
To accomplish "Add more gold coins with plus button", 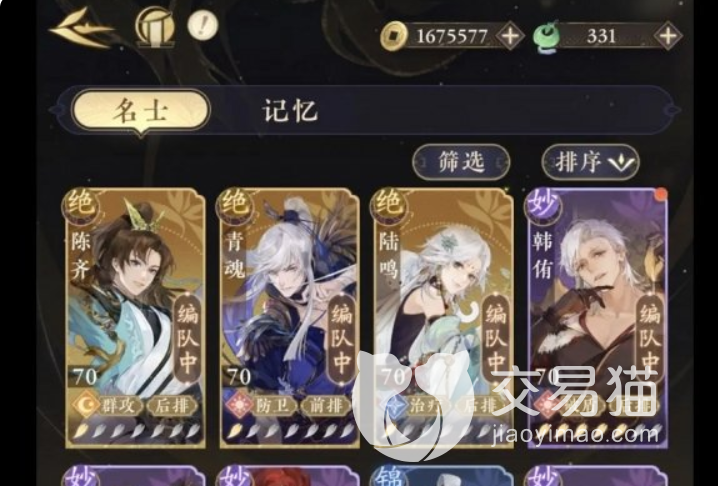I will (x=511, y=35).
